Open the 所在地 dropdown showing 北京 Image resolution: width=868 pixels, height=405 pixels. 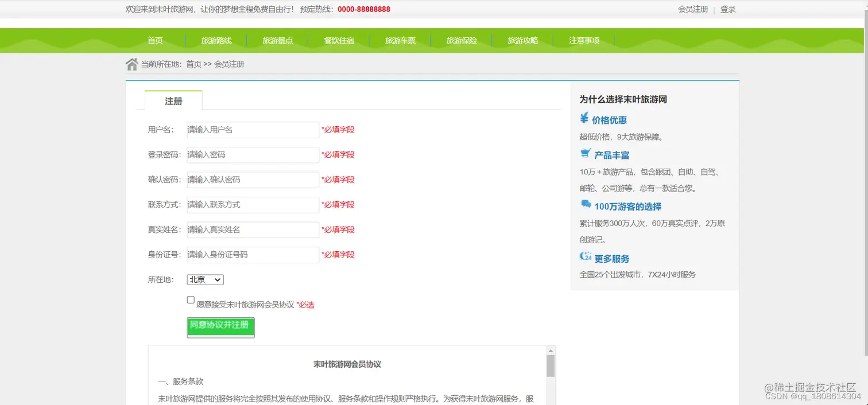coord(205,280)
